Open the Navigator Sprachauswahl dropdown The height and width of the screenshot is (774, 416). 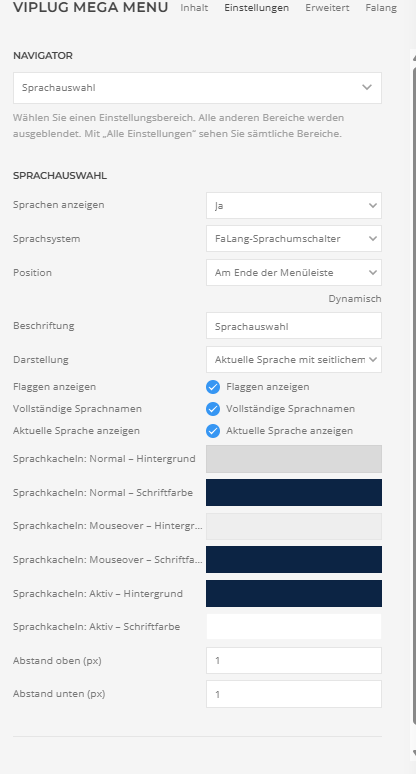[x=197, y=88]
